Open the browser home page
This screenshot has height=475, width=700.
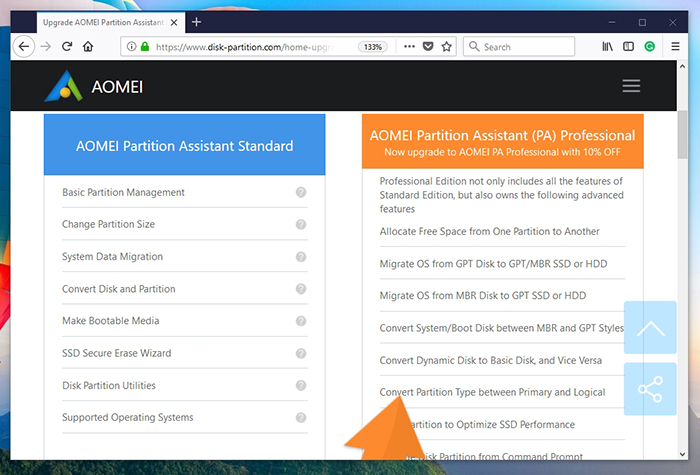click(x=88, y=46)
